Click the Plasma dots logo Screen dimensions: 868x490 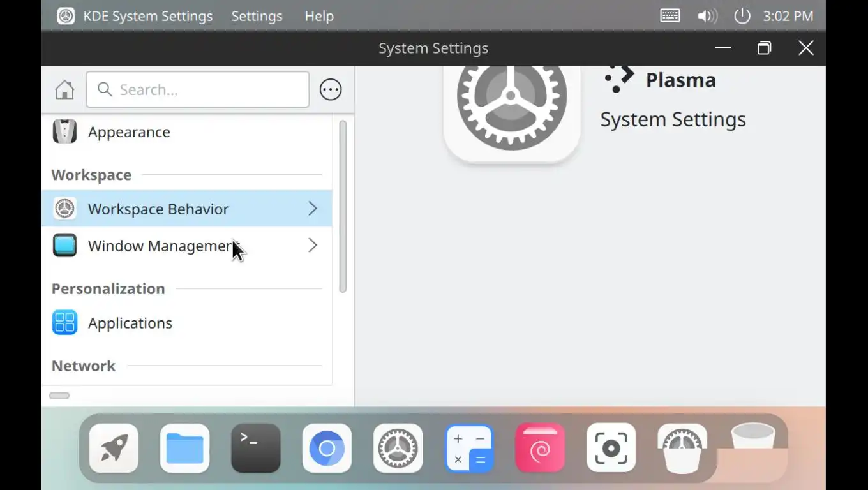(x=619, y=79)
